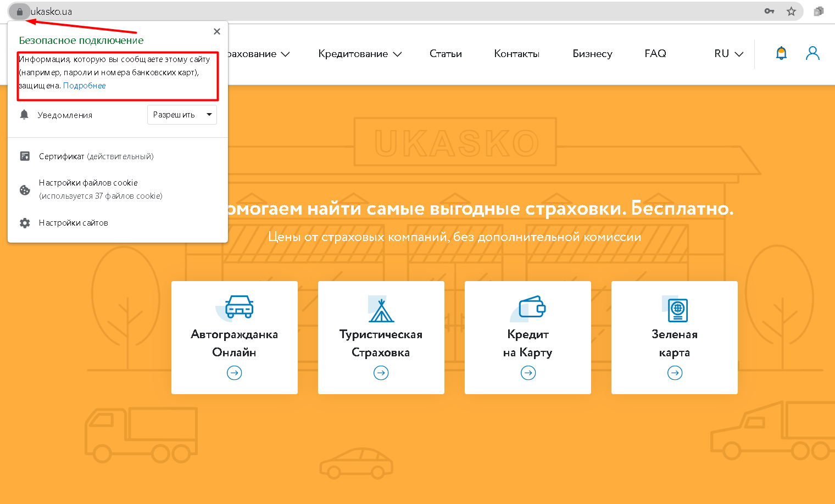Click arrow under Автогражданка Онлайн

click(235, 373)
